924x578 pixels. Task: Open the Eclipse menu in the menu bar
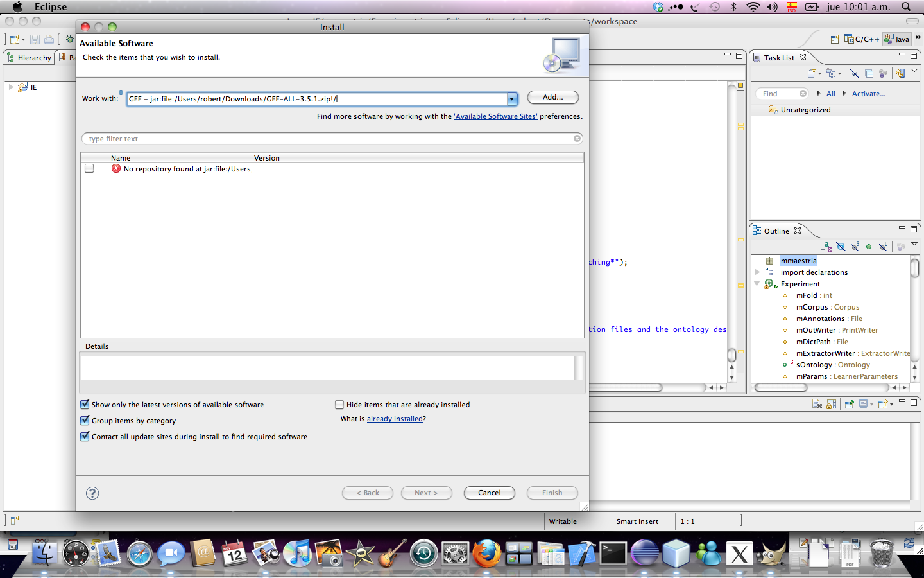point(51,7)
